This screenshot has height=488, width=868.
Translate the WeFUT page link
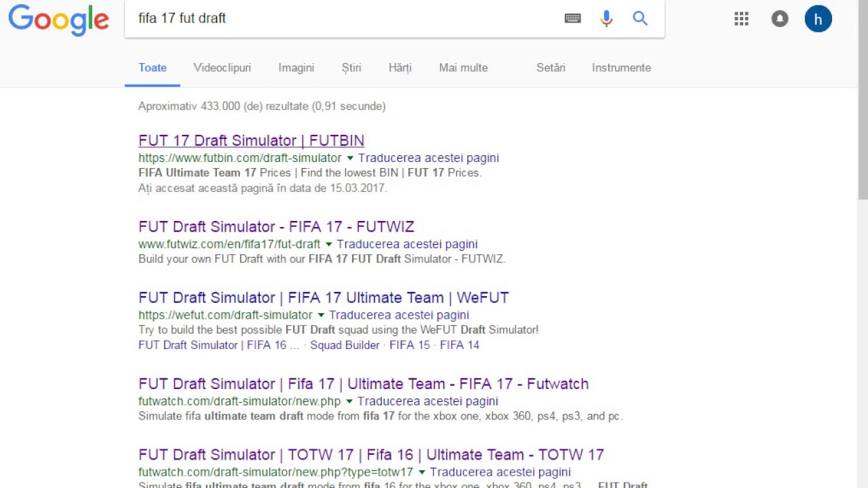point(399,315)
